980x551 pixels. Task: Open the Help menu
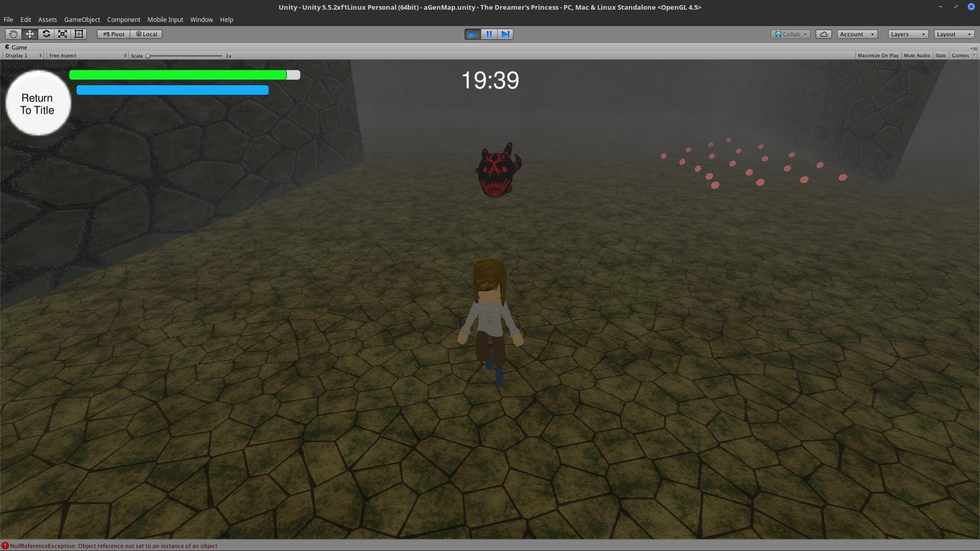point(227,20)
